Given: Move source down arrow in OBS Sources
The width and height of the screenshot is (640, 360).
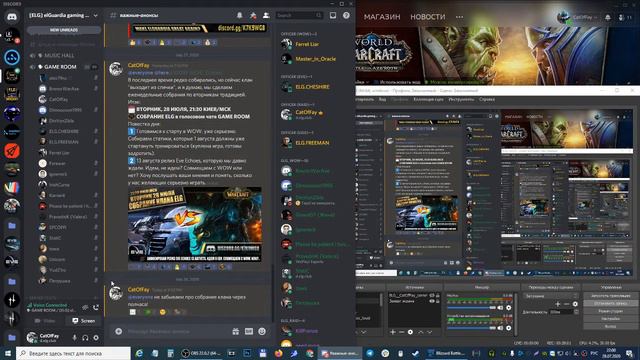Looking at the screenshot, I should (429, 332).
